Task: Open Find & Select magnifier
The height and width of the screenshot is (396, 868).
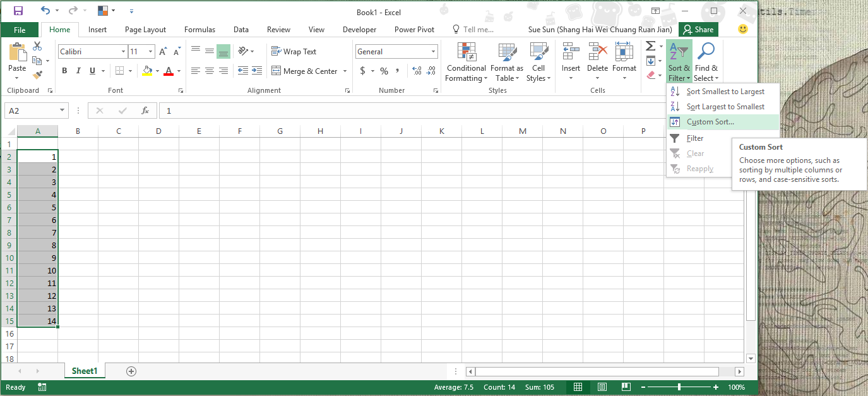Action: pos(706,61)
